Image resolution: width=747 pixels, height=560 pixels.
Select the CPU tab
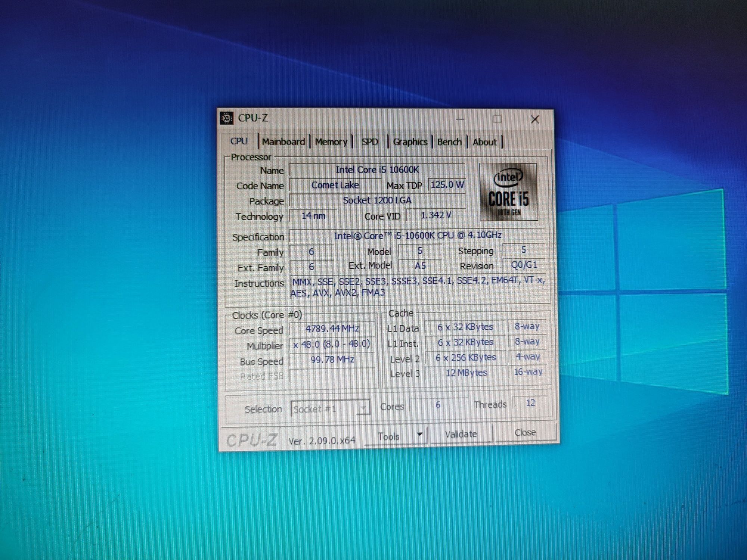pyautogui.click(x=239, y=141)
